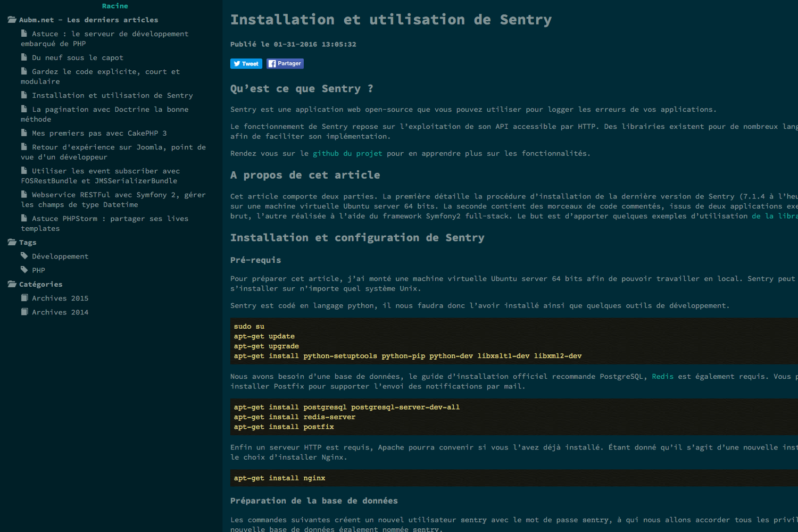The width and height of the screenshot is (798, 532).
Task: Click the 'apt-get update' code line
Action: [x=264, y=336]
